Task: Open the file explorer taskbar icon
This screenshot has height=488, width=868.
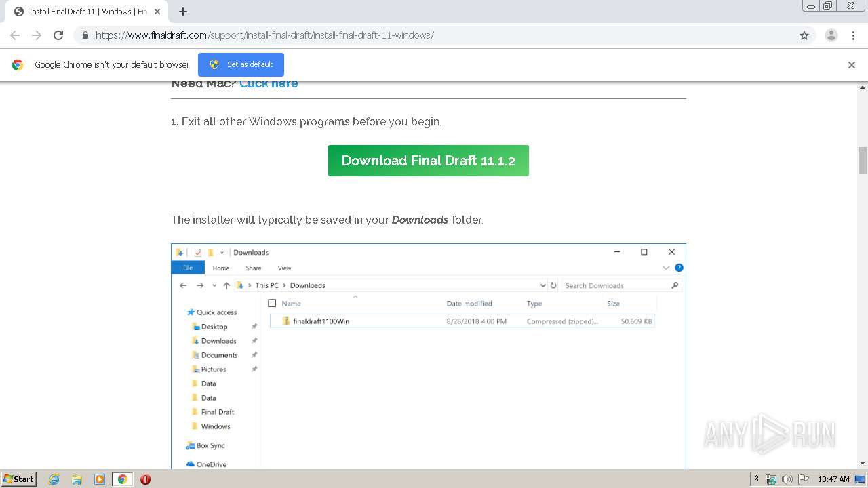Action: 77,479
